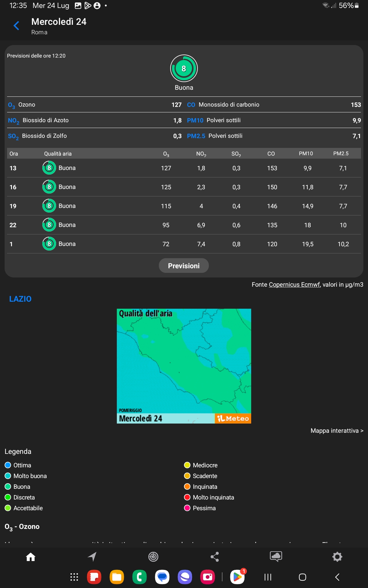Screen dimensions: 368x588
Task: Launch the purple internet browser app
Action: pos(185,577)
